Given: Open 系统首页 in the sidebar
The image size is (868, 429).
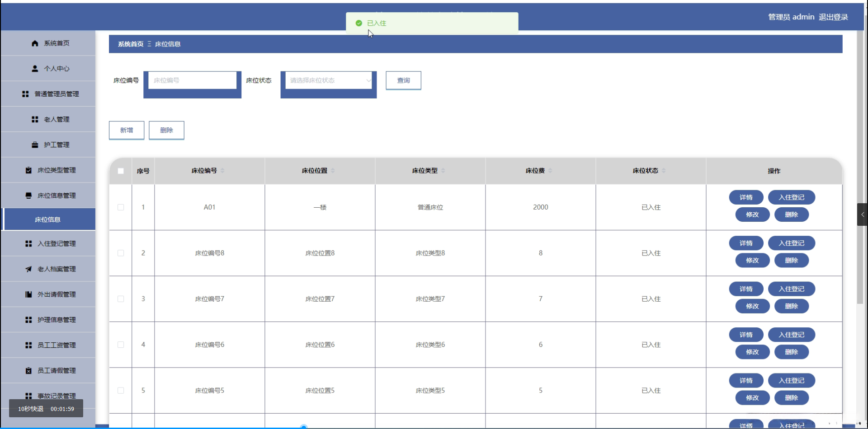Looking at the screenshot, I should [x=48, y=43].
